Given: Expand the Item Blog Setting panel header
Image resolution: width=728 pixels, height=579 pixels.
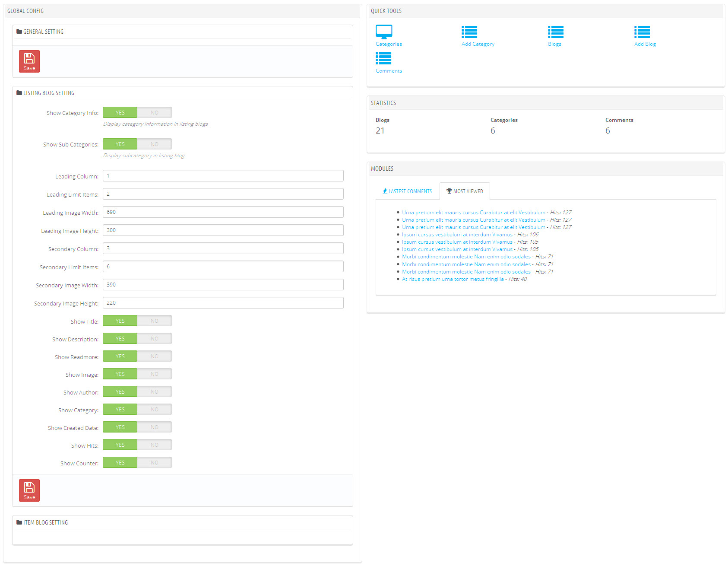Looking at the screenshot, I should pos(45,522).
